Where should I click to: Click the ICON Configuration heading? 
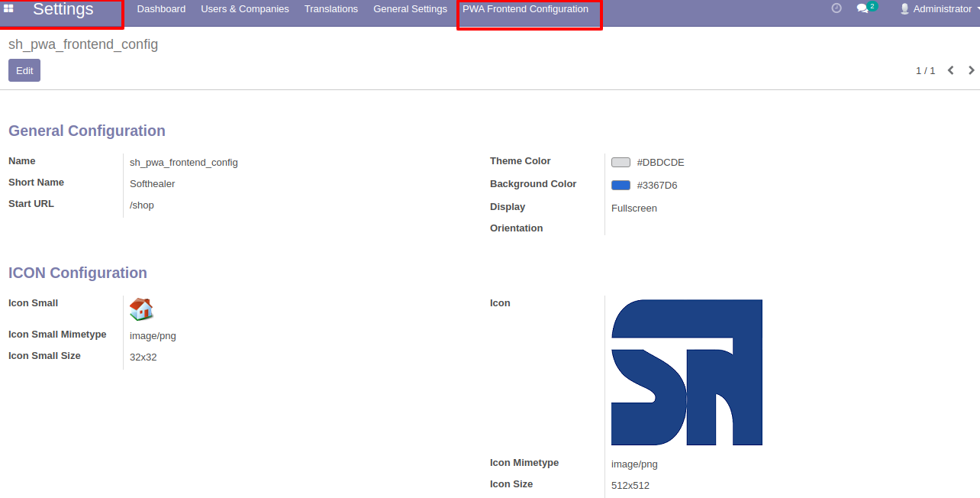coord(78,273)
